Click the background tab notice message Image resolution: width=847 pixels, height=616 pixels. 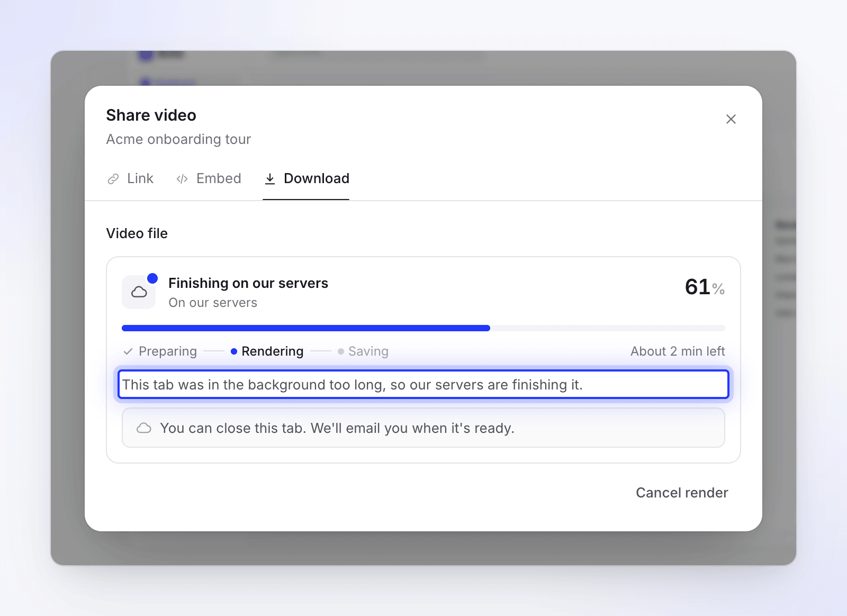[424, 384]
